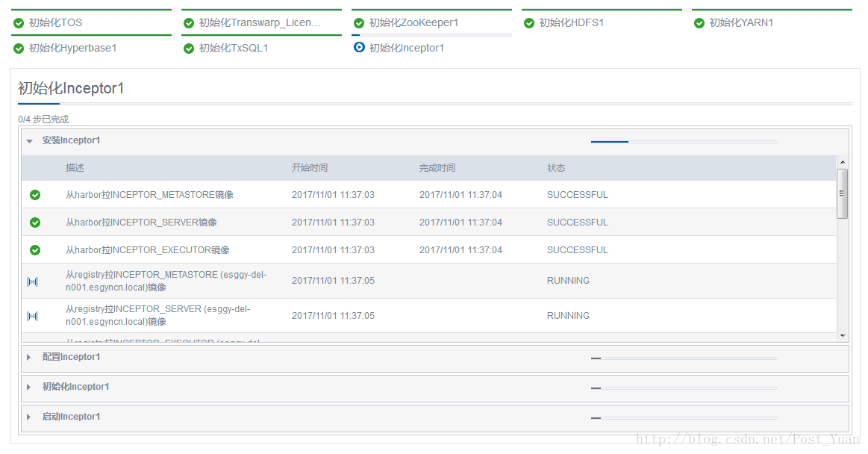Viewport: 868px width, 454px height.
Task: Click SUCCESSFUL status on the INCEPTOR_SERVER harbor row
Action: 578,223
